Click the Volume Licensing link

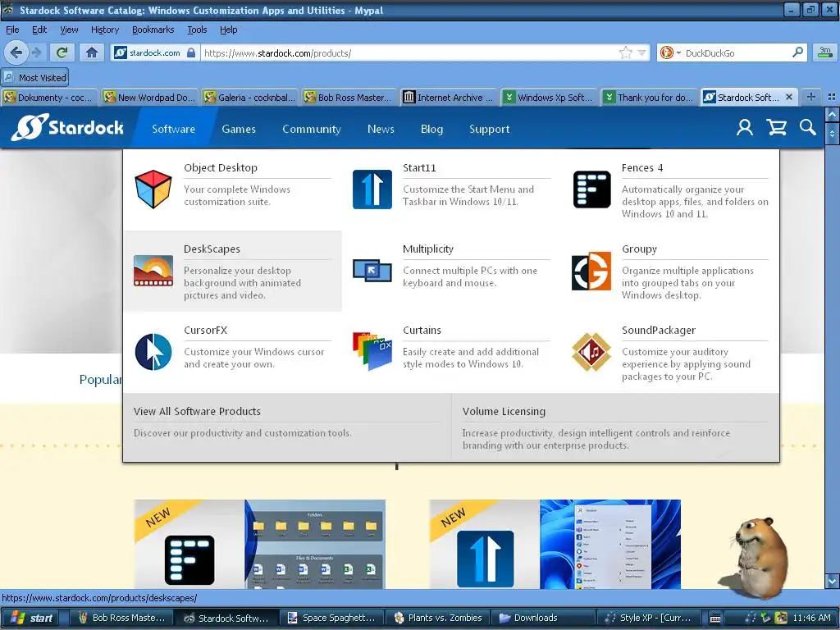(x=504, y=412)
